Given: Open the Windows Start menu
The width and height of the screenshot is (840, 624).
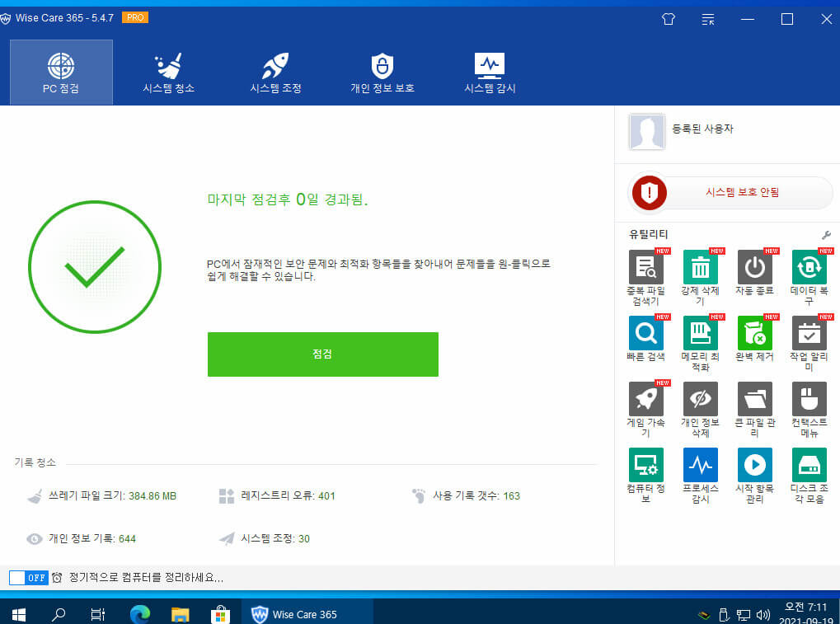Looking at the screenshot, I should (19, 614).
